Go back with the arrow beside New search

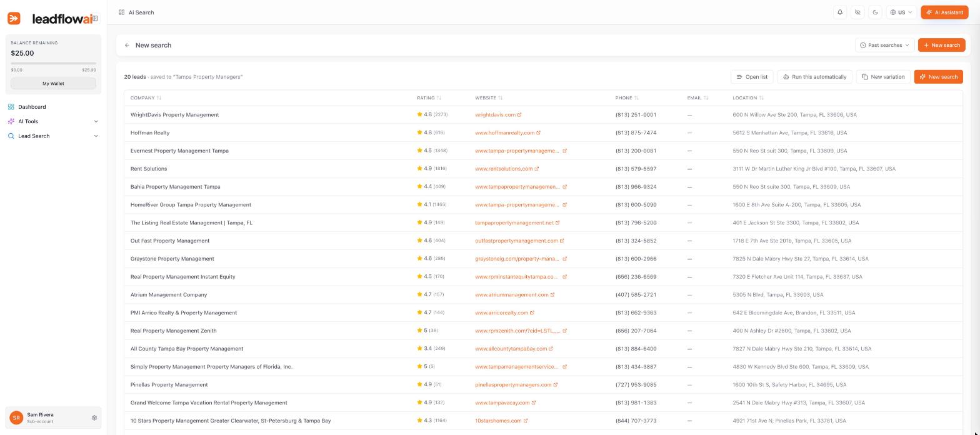127,46
